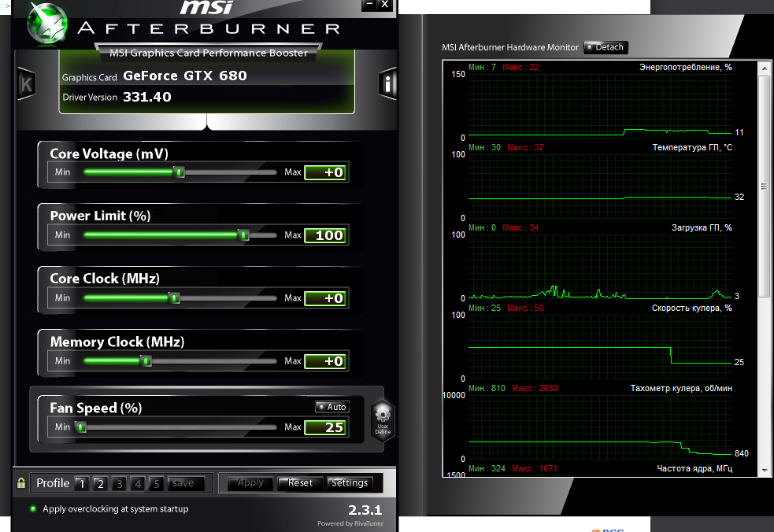This screenshot has height=532, width=774.
Task: Open User Define fan settings gear
Action: click(383, 419)
